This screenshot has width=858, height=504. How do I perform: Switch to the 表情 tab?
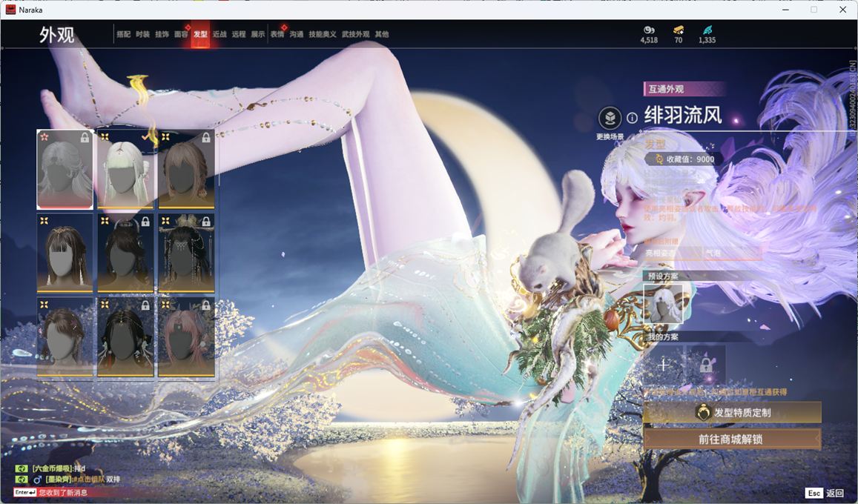pos(277,34)
